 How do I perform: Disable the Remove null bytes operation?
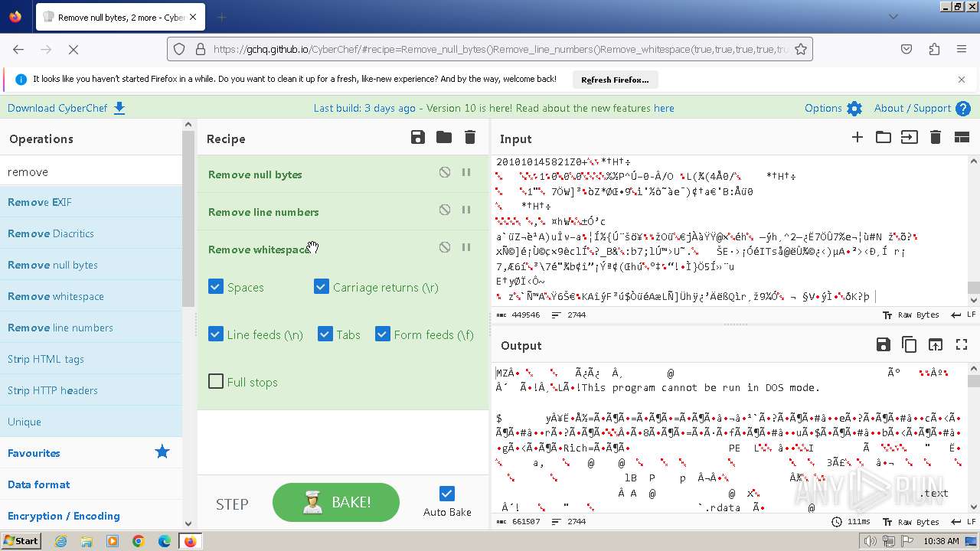[x=445, y=173]
